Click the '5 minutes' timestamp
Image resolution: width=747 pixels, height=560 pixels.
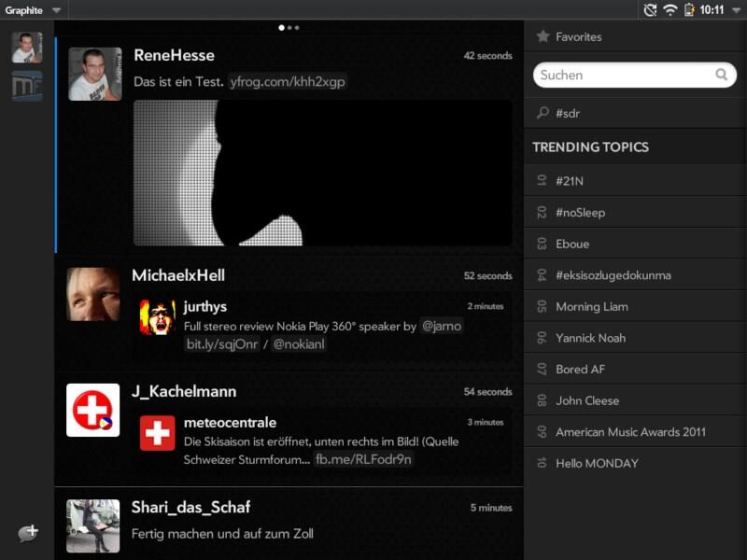click(491, 508)
